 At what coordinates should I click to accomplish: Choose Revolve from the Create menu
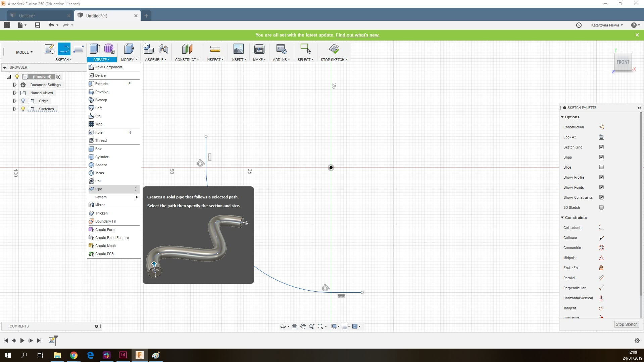[114, 92]
